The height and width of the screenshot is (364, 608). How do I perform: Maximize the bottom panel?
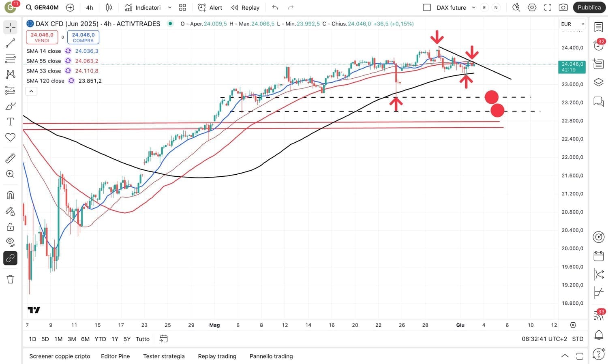pyautogui.click(x=580, y=356)
